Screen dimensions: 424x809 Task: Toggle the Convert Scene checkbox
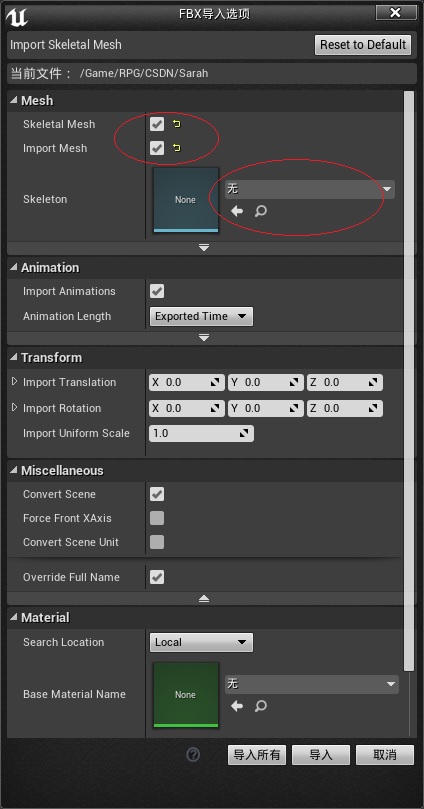point(157,494)
